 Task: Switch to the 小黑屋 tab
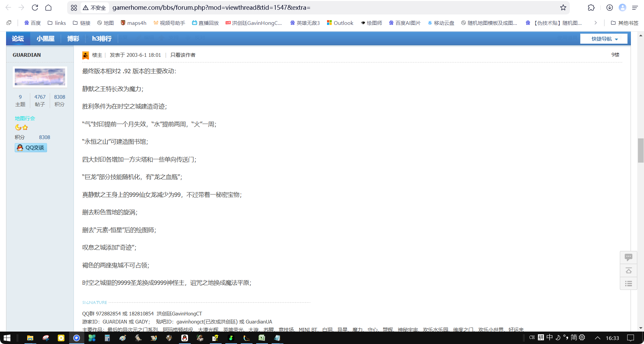click(46, 38)
